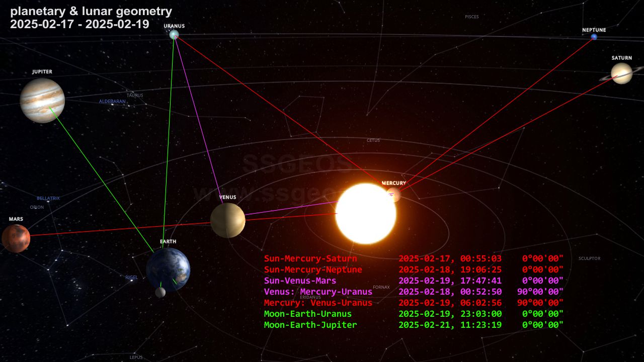Image resolution: width=644 pixels, height=362 pixels.
Task: Click the MARS label
Action: (16, 219)
